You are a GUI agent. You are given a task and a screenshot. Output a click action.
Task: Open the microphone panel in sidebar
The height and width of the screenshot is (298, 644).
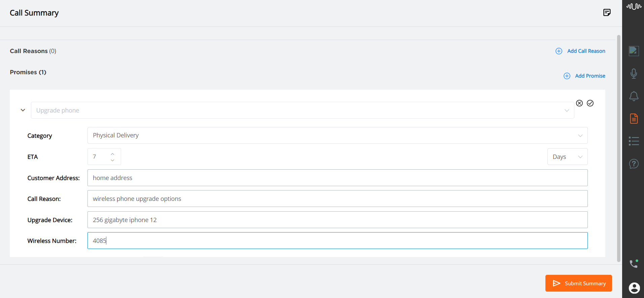634,73
